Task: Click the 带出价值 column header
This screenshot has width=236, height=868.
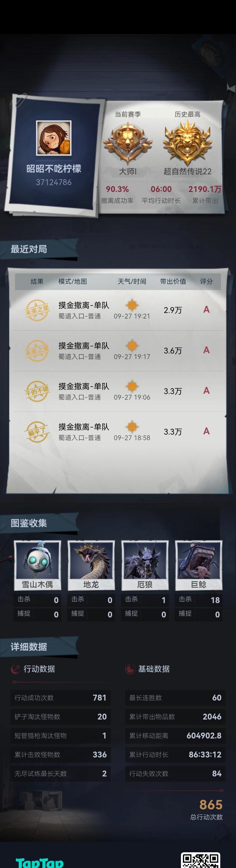Action: (x=173, y=281)
